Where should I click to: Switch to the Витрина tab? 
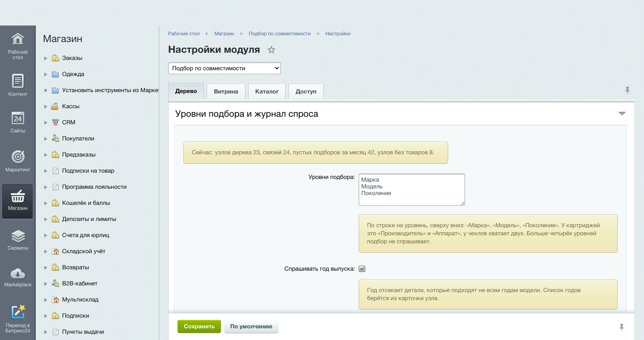coord(226,91)
